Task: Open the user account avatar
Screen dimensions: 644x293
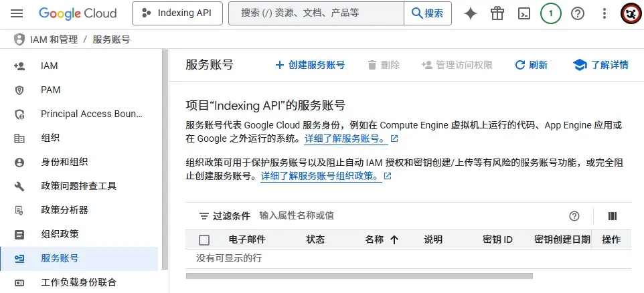Action: click(631, 13)
